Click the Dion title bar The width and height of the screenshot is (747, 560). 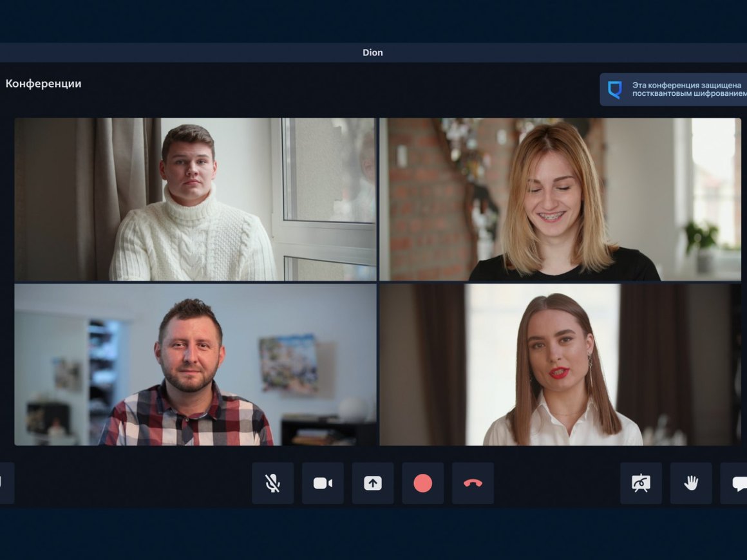(x=373, y=53)
